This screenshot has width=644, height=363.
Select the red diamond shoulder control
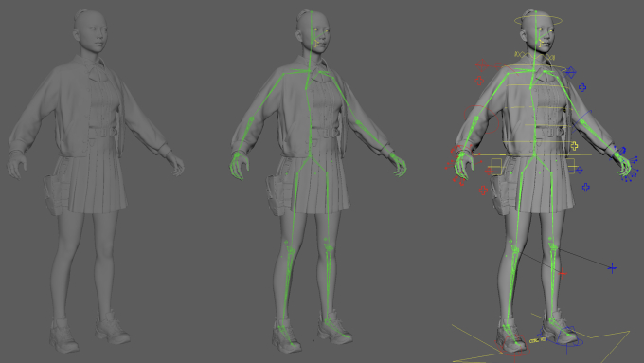[482, 65]
